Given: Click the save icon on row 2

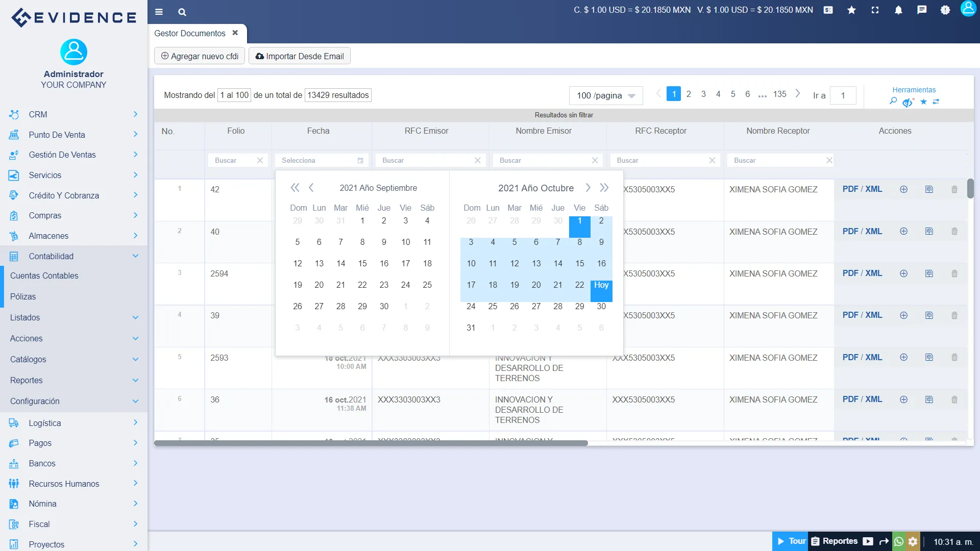Looking at the screenshot, I should (x=929, y=231).
